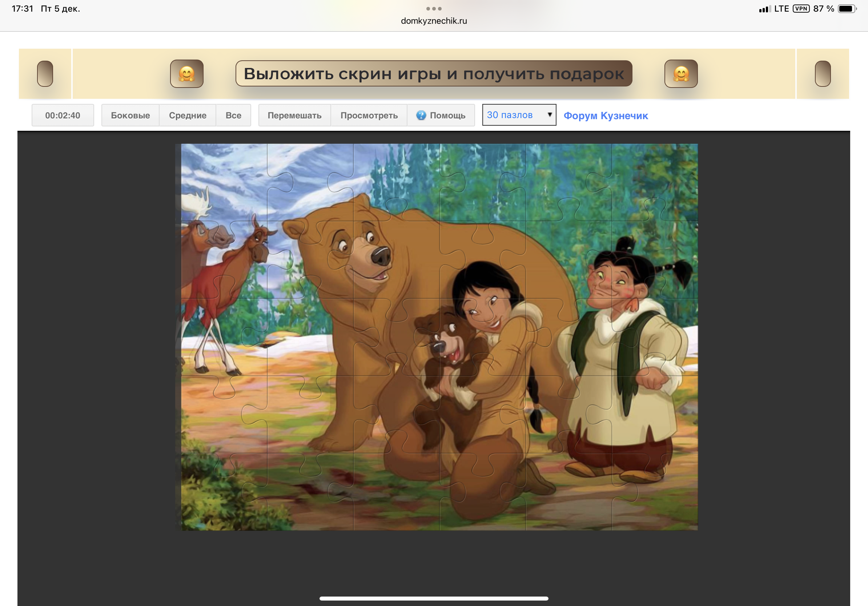Image resolution: width=868 pixels, height=606 pixels.
Task: Show only Боковые edge pieces
Action: point(130,115)
